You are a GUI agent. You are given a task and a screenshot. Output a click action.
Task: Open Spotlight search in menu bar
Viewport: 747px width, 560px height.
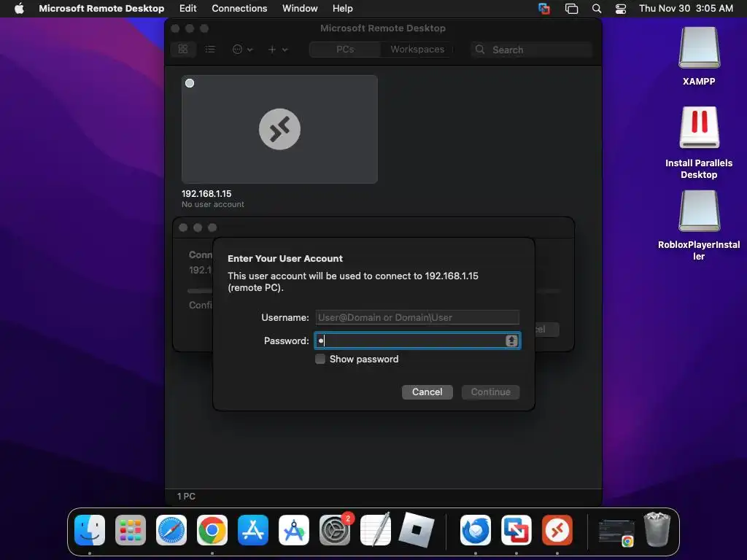click(597, 9)
